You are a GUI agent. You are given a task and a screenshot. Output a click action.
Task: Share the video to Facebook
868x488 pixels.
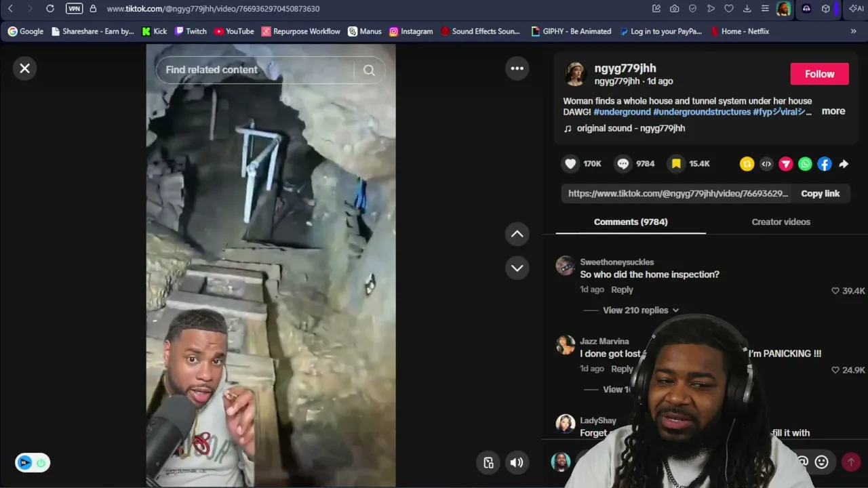[x=824, y=163]
